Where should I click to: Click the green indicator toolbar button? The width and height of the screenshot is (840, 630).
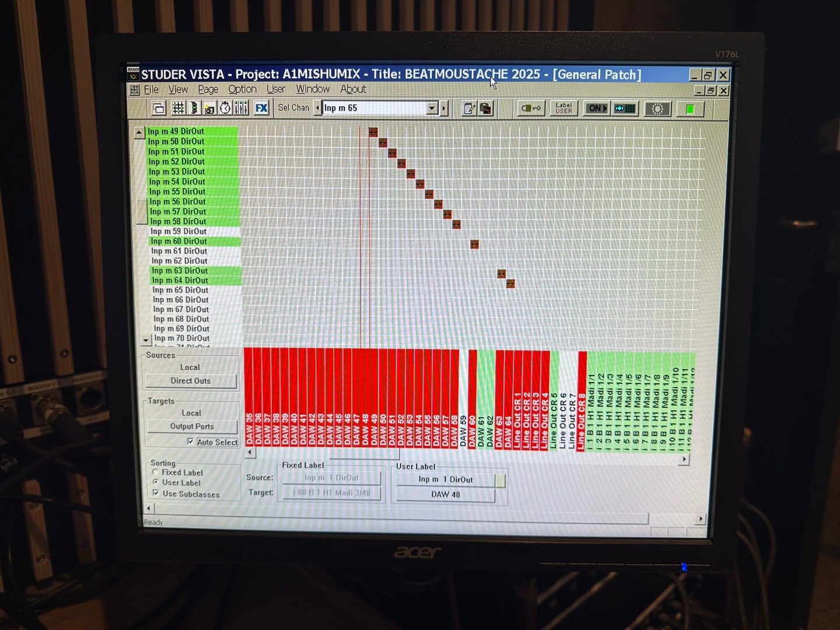[x=690, y=109]
